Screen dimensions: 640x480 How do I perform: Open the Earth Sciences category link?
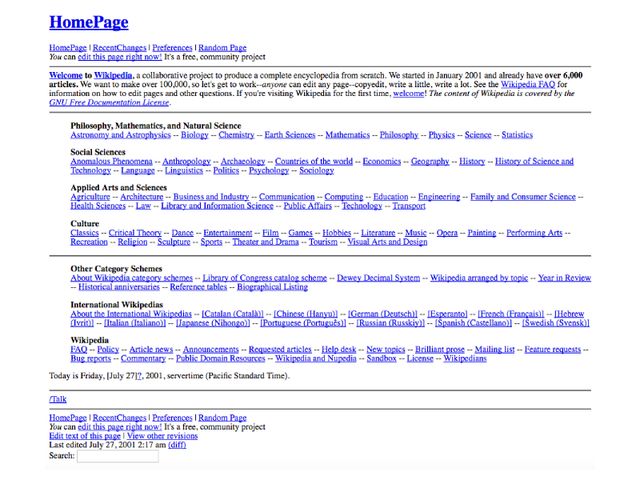[x=289, y=135]
